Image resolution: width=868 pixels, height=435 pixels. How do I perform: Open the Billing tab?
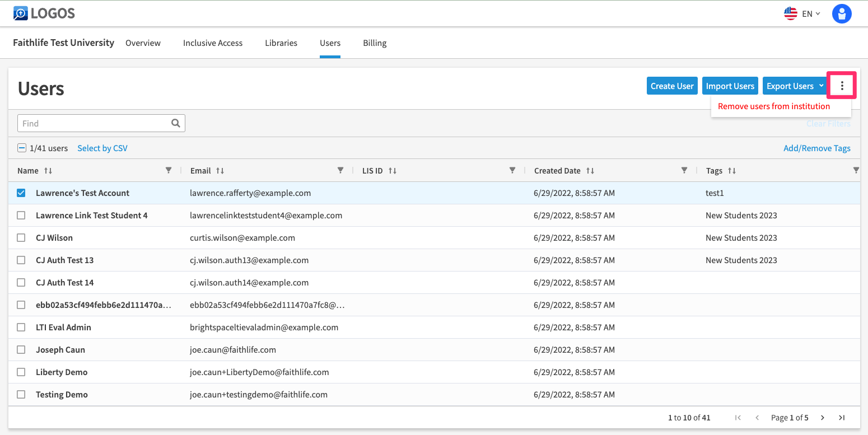pos(375,43)
